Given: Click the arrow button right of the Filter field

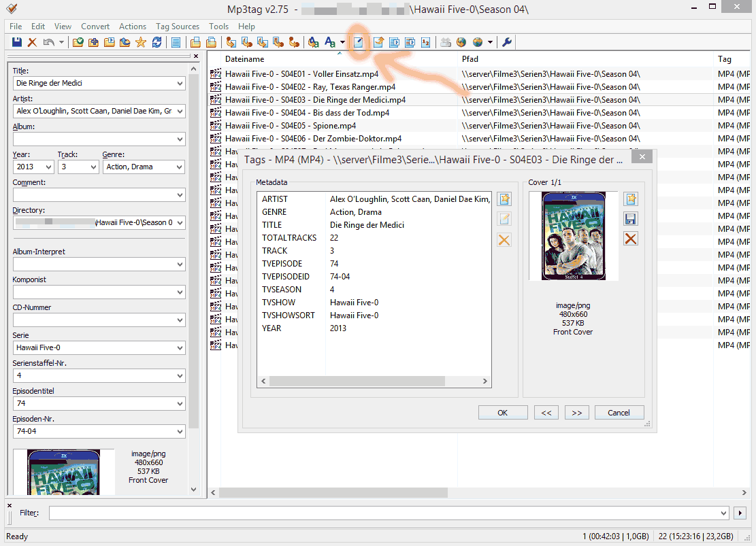Looking at the screenshot, I should tap(740, 513).
